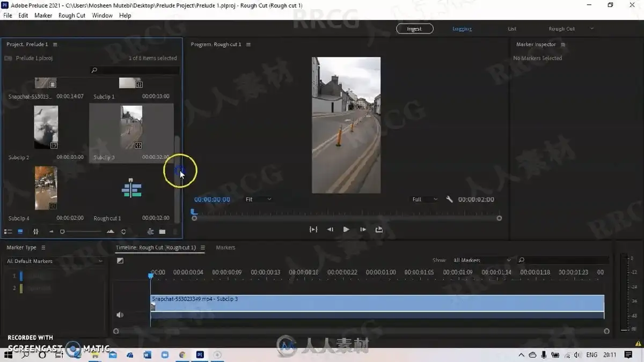Open Prelude app icon in taskbar
The image size is (644, 362).
[x=200, y=355]
